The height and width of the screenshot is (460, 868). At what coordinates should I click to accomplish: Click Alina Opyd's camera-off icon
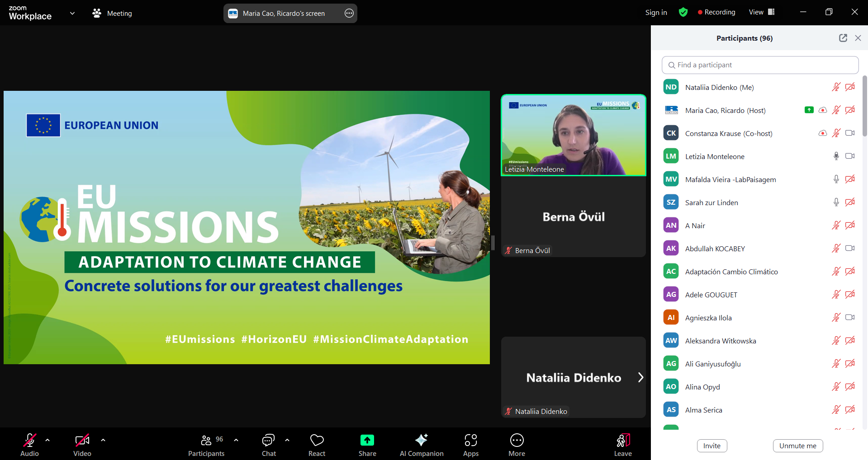(x=850, y=386)
